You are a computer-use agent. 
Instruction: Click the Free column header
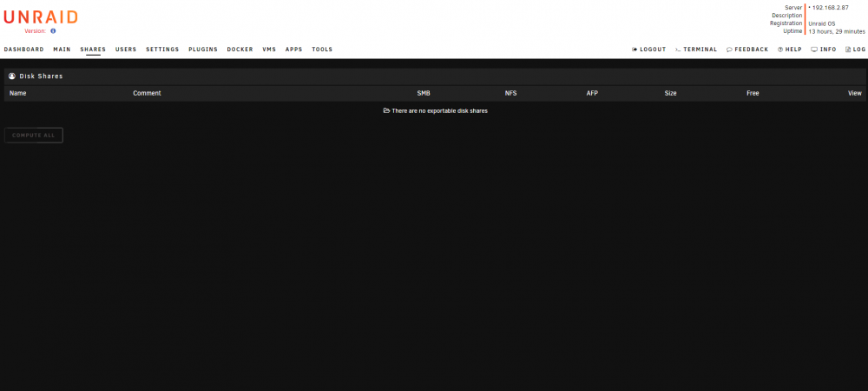pyautogui.click(x=753, y=93)
